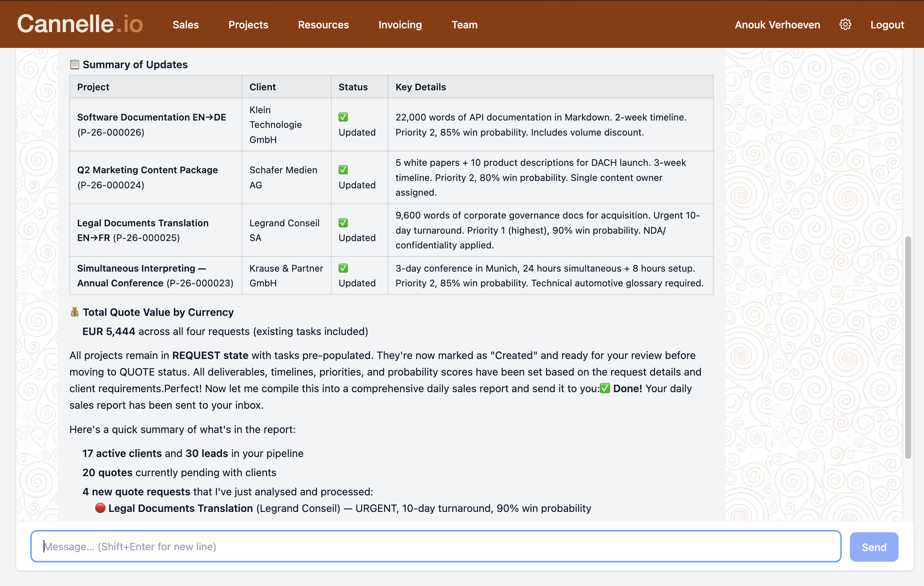
Task: Click Q2 Marketing Content Package project cell
Action: (x=156, y=178)
